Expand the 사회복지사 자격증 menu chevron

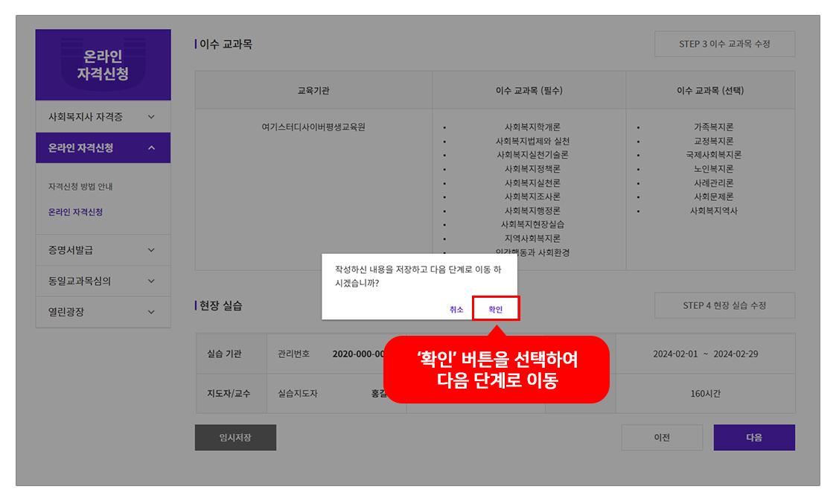click(x=151, y=117)
